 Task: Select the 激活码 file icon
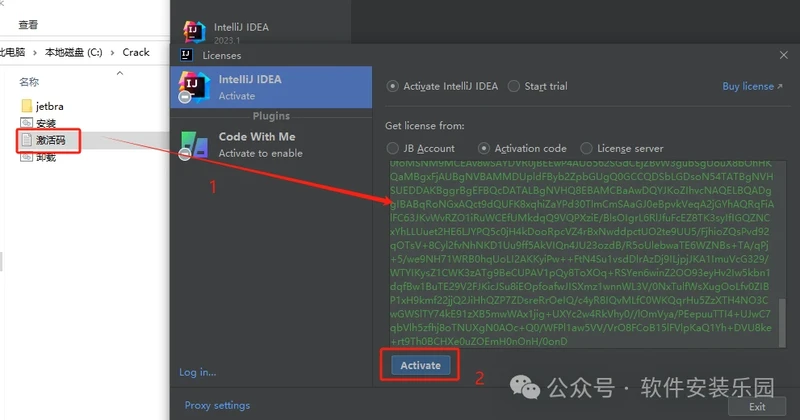[27, 141]
